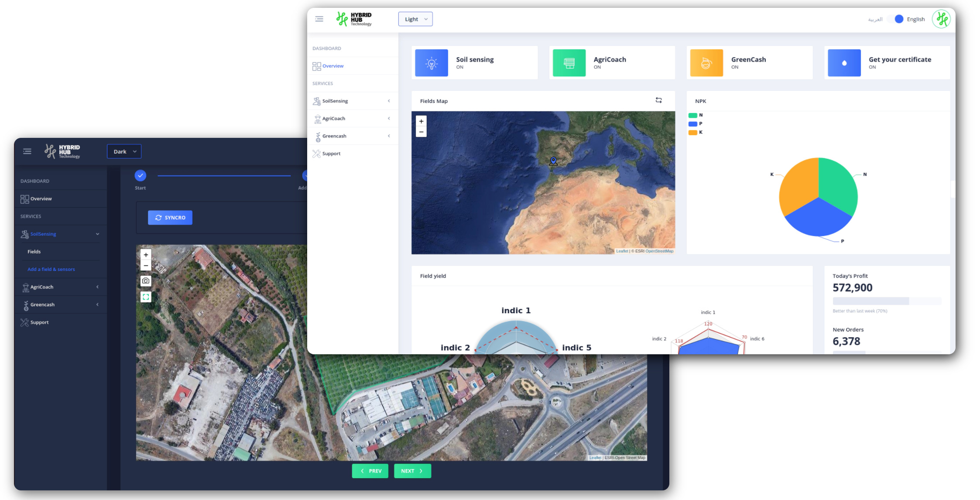
Task: Open the Dark theme dropdown
Action: [x=124, y=151]
